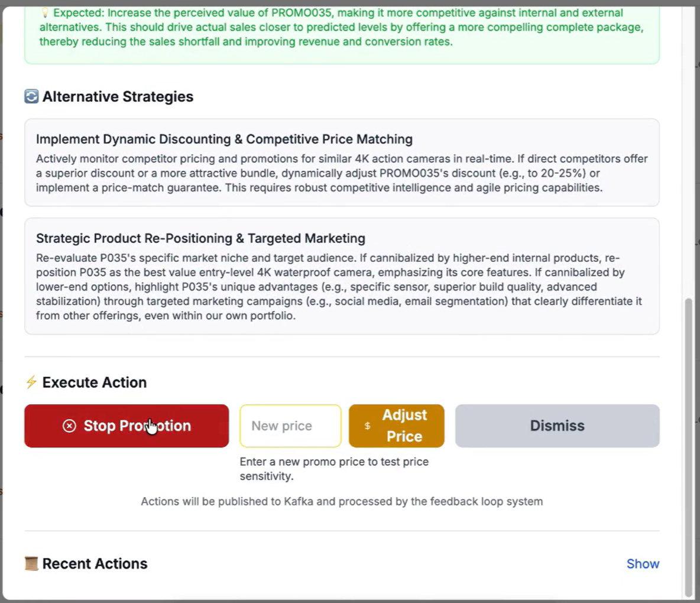Click the refresh icon beside Alternative Strategies
700x603 pixels.
coord(30,96)
